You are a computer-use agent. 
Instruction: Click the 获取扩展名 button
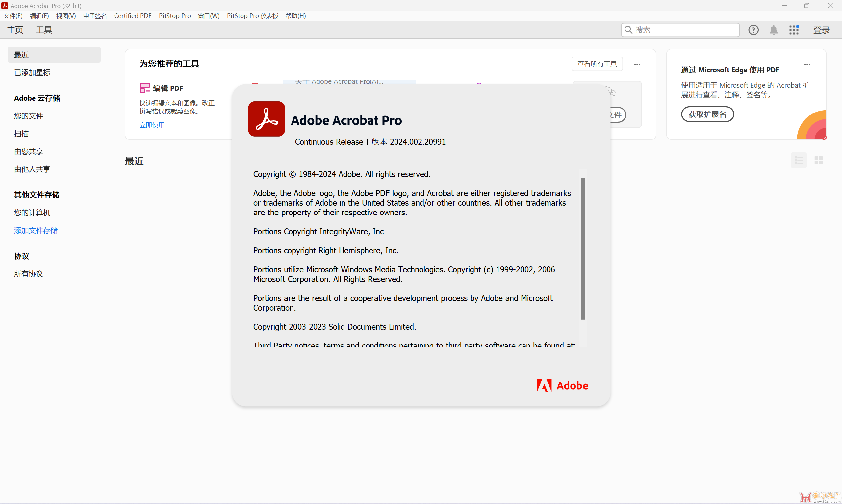(707, 114)
